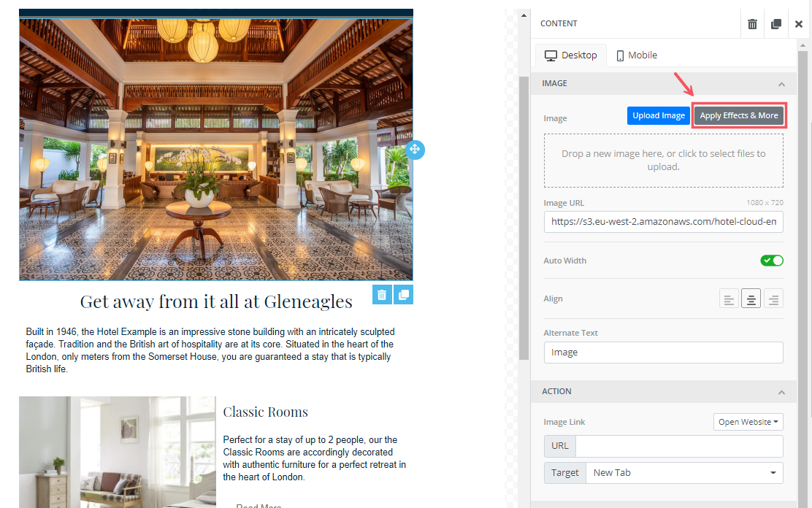Click the Alternate Text input field
The image size is (812, 508).
pos(663,353)
